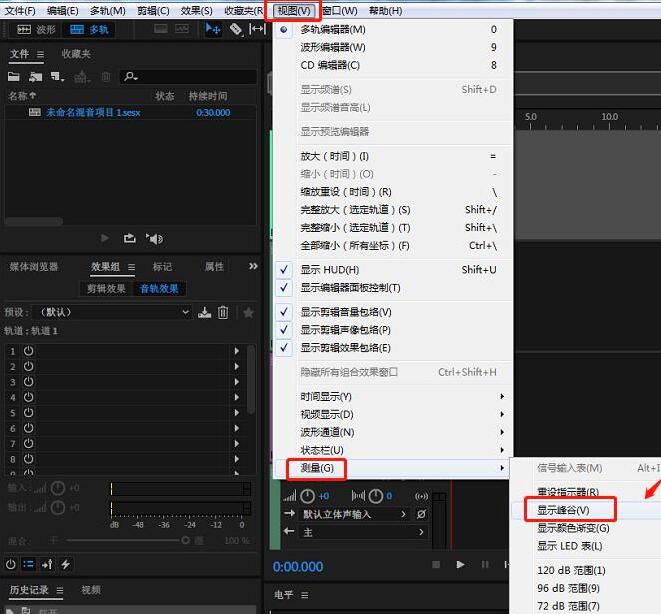Click lightning apply icon in rack bottom
Image resolution: width=661 pixels, height=614 pixels.
(65, 564)
